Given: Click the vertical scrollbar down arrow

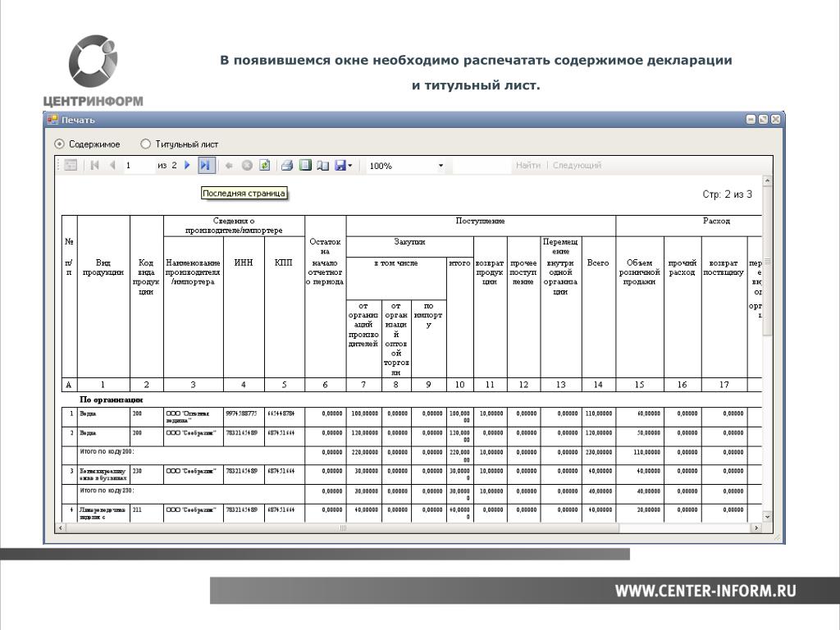Looking at the screenshot, I should 767,517.
